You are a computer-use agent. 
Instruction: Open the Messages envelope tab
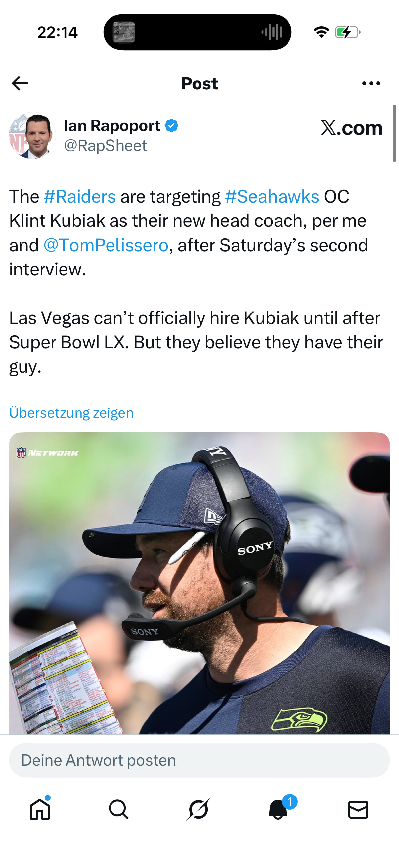[x=358, y=809]
